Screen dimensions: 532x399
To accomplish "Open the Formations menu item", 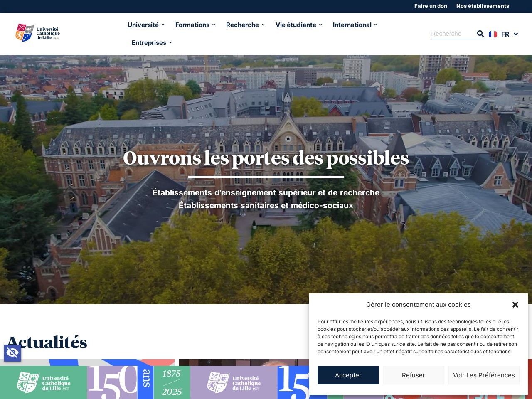I will pos(192,25).
